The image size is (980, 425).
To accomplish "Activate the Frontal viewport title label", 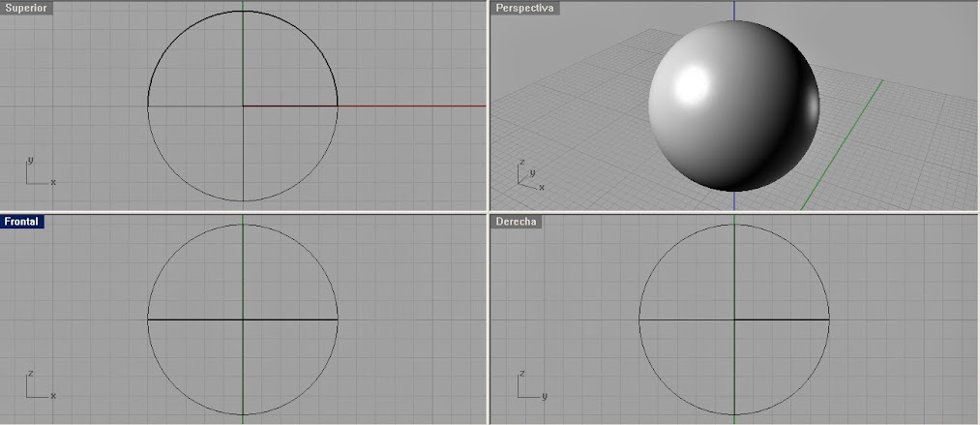I will (22, 222).
